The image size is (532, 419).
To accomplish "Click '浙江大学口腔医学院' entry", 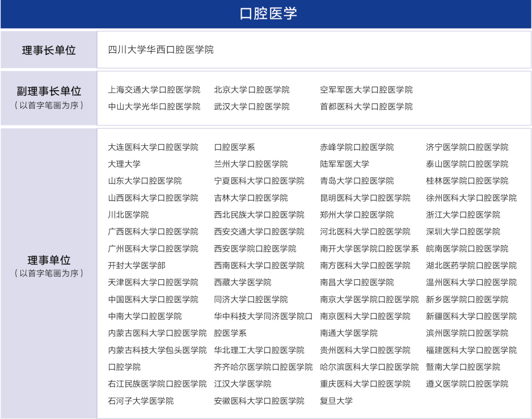I will tap(463, 215).
